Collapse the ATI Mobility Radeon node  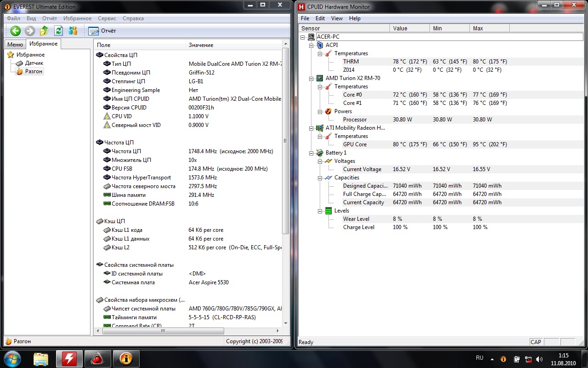click(311, 128)
